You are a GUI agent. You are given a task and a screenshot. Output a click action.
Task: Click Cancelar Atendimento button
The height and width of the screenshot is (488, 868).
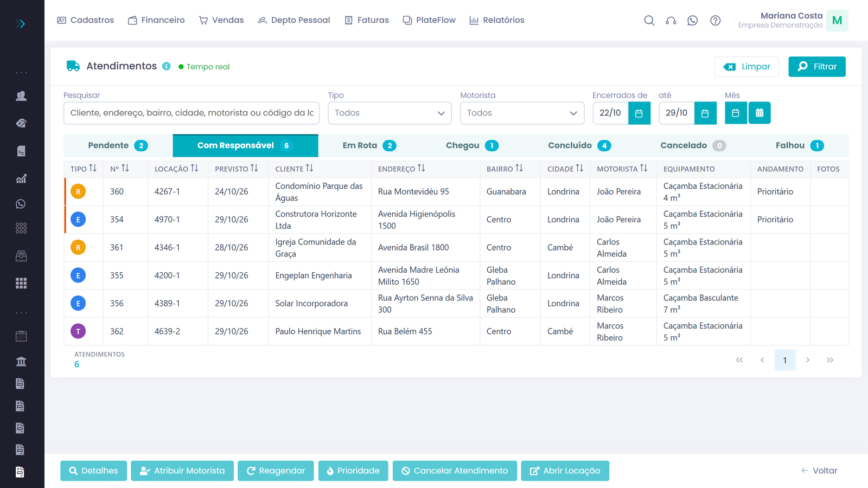pos(455,471)
